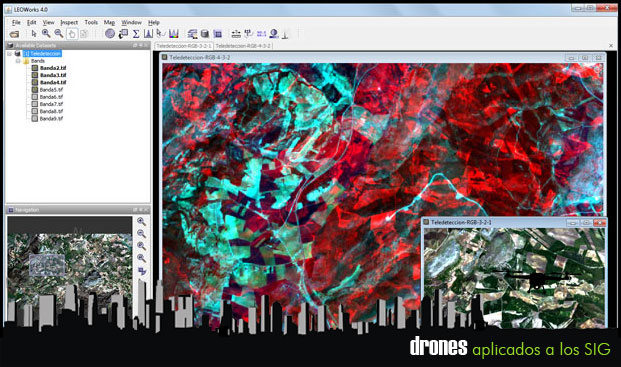The width and height of the screenshot is (621, 367).
Task: Select Banda9.tif in the bands list
Action: [51, 118]
